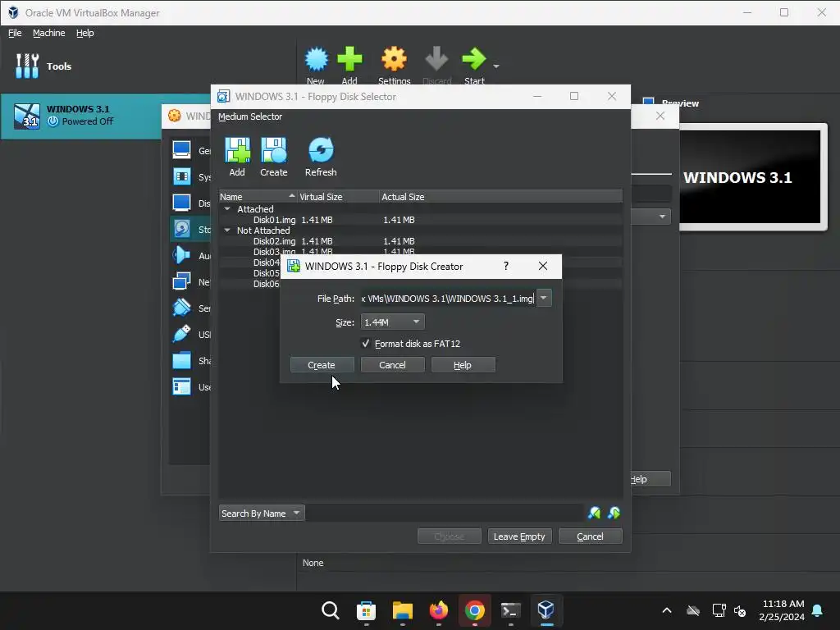840x630 pixels.
Task: Open the Size 1.44M dropdown
Action: coord(392,322)
